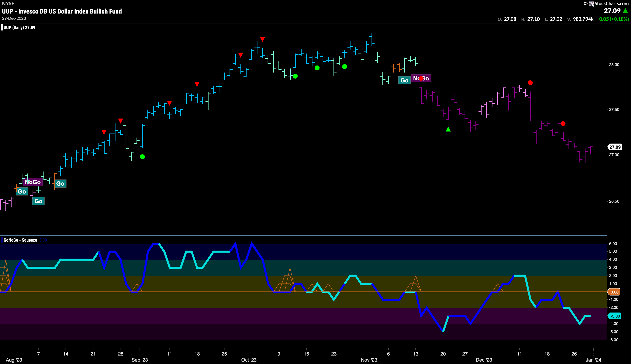631x364 pixels.
Task: Click the red triangle above the October high
Action: [x=262, y=39]
